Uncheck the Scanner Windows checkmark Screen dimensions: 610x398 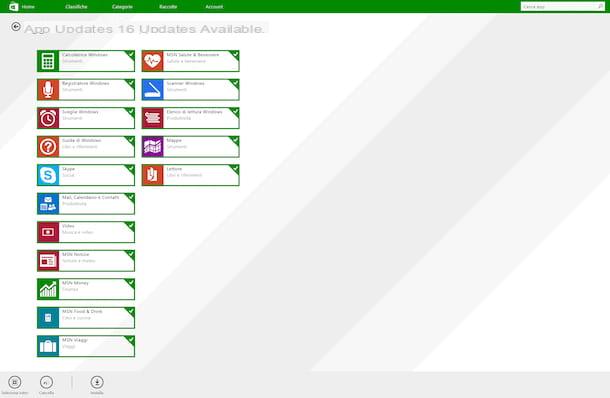(x=235, y=82)
